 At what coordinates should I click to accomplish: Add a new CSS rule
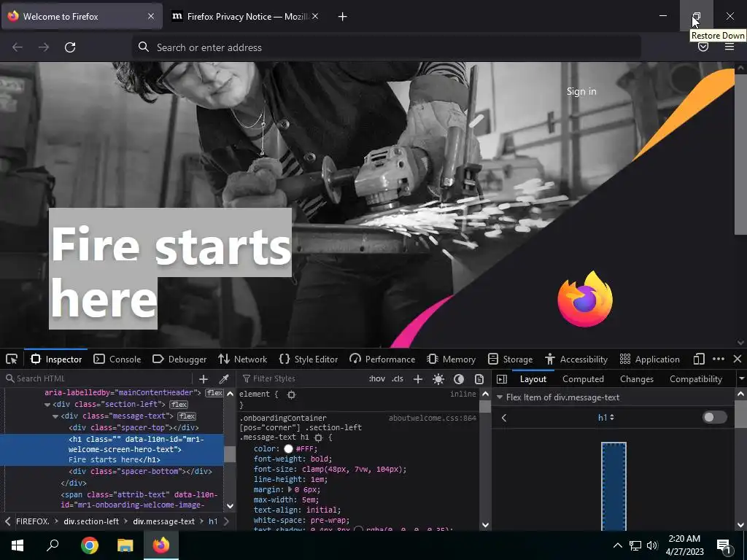(418, 378)
